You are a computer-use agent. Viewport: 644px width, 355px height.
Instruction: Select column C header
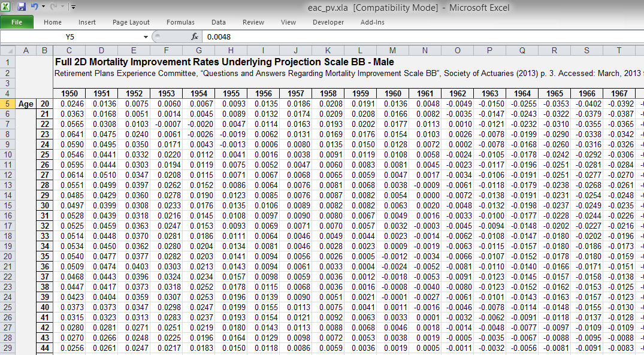[69, 50]
